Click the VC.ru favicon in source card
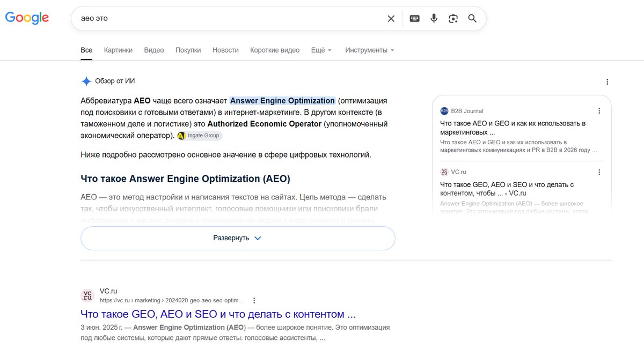 pyautogui.click(x=444, y=172)
